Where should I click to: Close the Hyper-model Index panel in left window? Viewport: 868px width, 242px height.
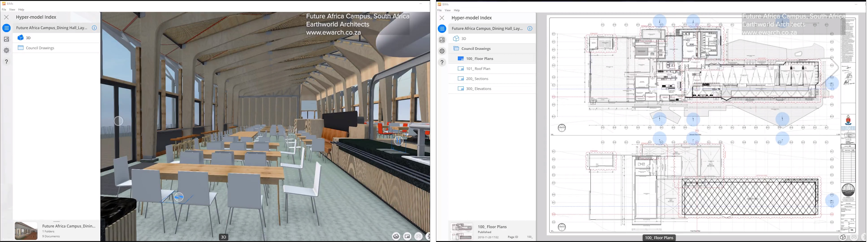[x=6, y=17]
